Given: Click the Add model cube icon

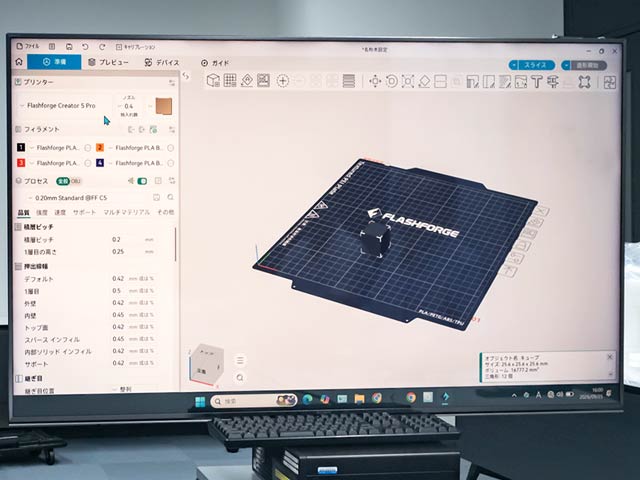Looking at the screenshot, I should [x=213, y=80].
